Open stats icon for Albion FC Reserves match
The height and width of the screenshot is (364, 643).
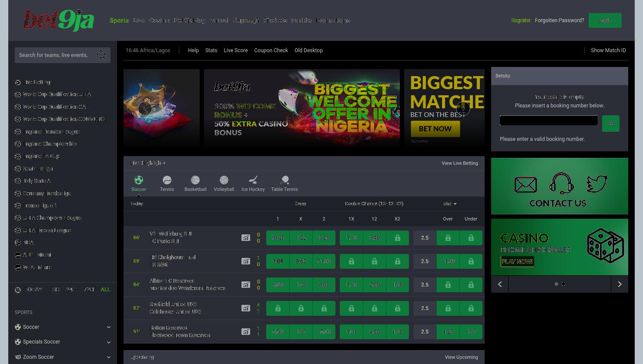tap(246, 285)
